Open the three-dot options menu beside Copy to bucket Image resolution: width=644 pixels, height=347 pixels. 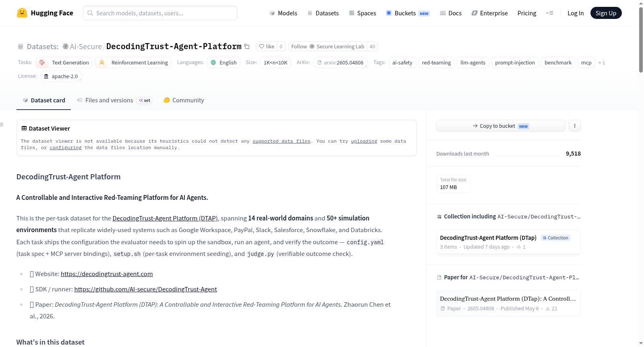click(x=575, y=126)
